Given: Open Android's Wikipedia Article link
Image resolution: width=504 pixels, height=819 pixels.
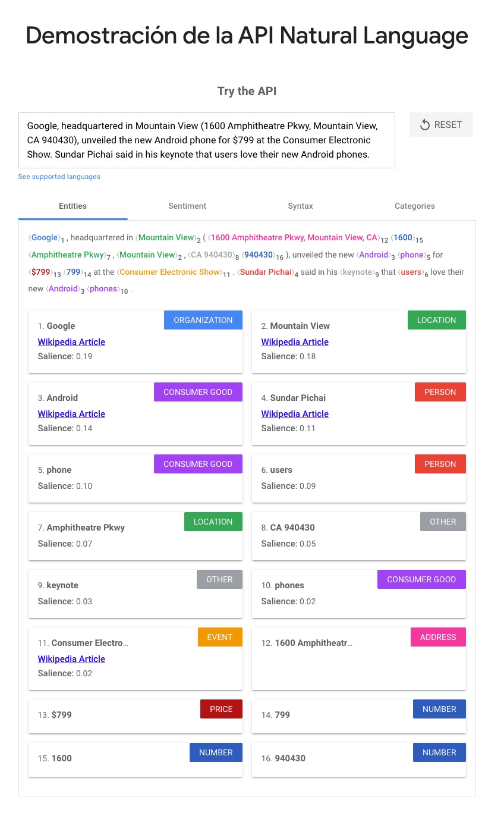Looking at the screenshot, I should 71,414.
